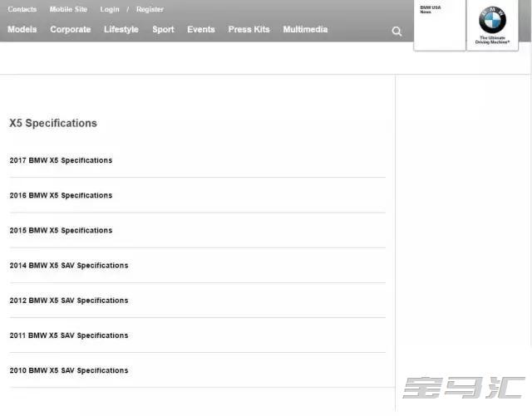Open 2012 BMW X5 SAV Specifications
The height and width of the screenshot is (416, 532).
[69, 301]
